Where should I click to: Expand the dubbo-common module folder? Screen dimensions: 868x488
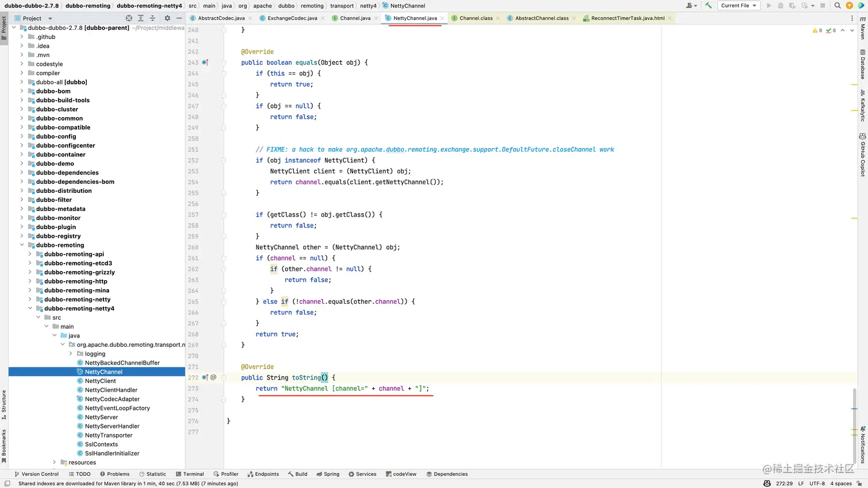tap(22, 118)
